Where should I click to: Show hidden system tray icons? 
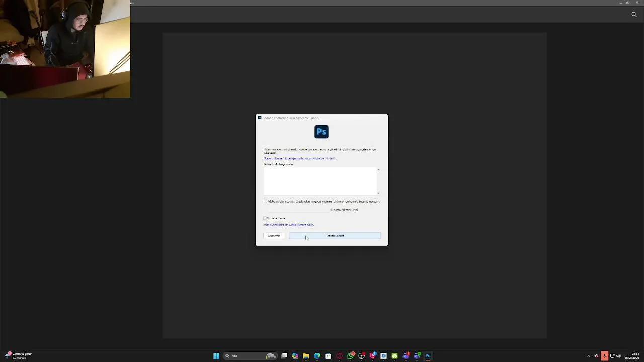pyautogui.click(x=588, y=356)
